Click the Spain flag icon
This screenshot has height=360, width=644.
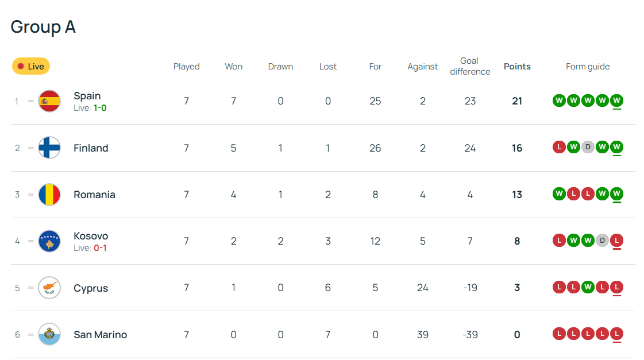pos(49,101)
